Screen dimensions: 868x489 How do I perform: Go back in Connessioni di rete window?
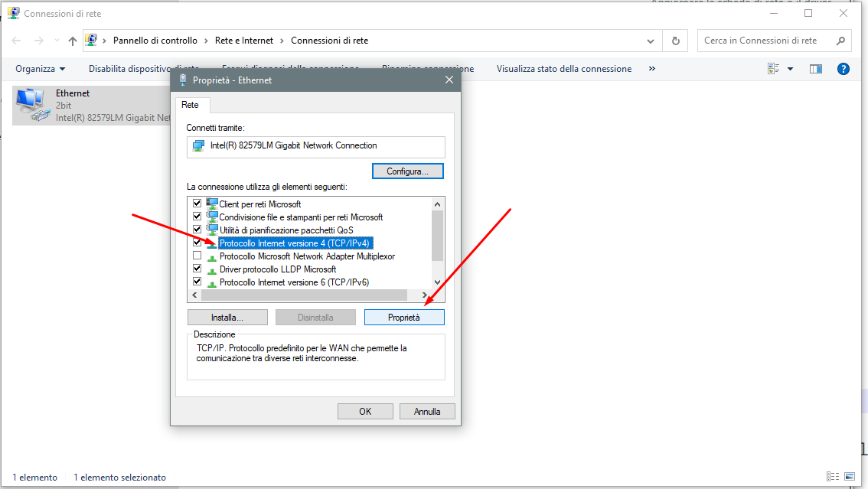tap(17, 41)
